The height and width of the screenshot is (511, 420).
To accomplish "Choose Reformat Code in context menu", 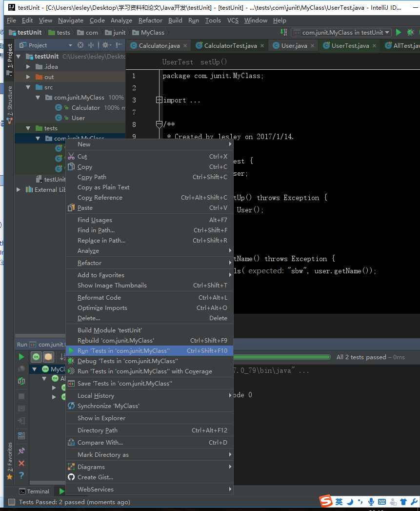I will (150, 298).
